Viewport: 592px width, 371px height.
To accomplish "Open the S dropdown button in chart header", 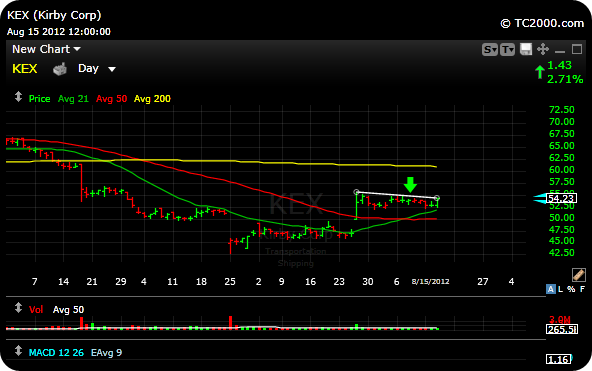I will 490,49.
